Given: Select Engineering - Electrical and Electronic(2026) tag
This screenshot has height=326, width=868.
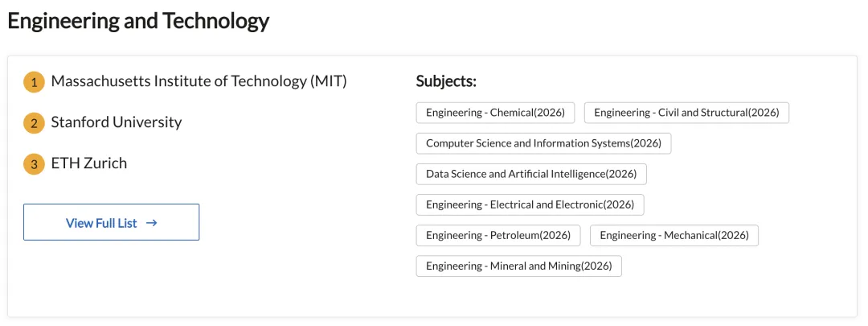Looking at the screenshot, I should [x=530, y=204].
